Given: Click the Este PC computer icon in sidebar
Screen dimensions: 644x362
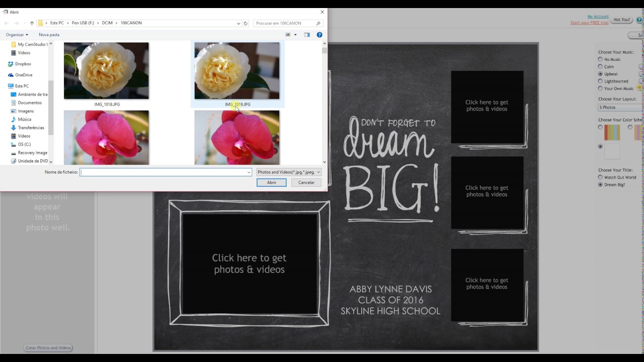Looking at the screenshot, I should (11, 86).
